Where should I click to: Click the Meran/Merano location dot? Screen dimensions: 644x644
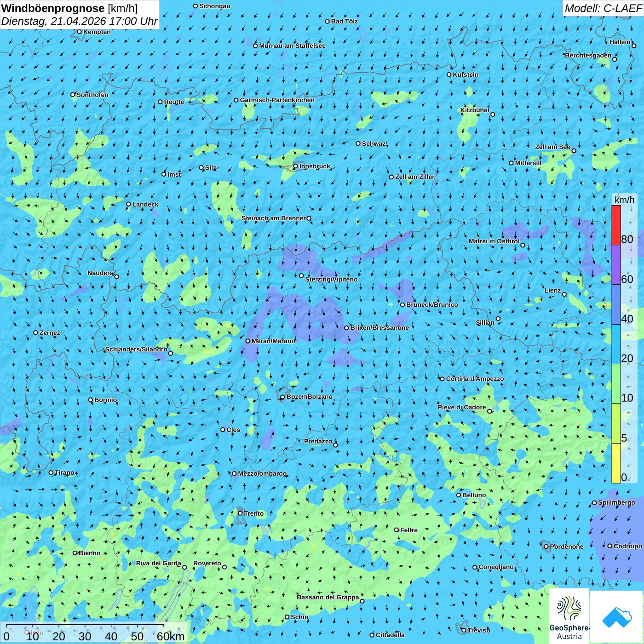[x=248, y=341]
